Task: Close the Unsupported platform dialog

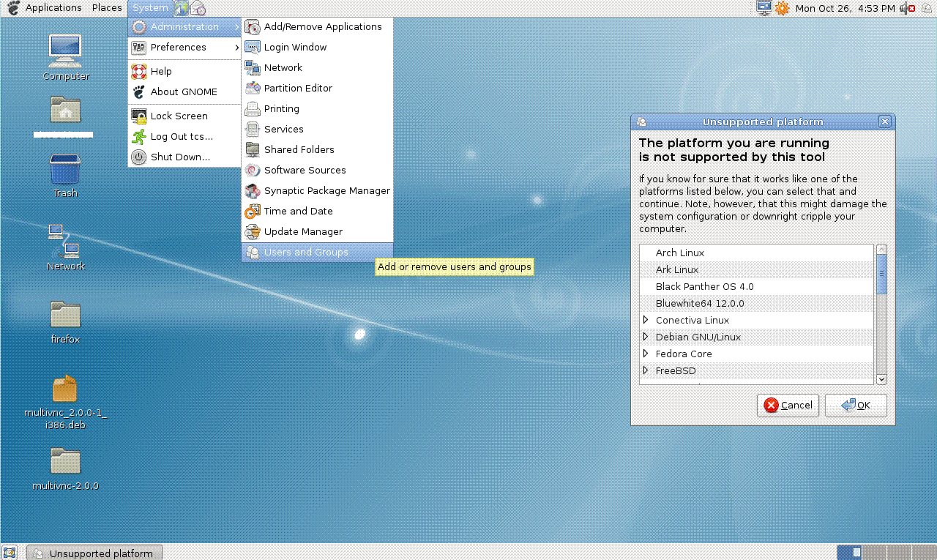Action: (x=885, y=122)
